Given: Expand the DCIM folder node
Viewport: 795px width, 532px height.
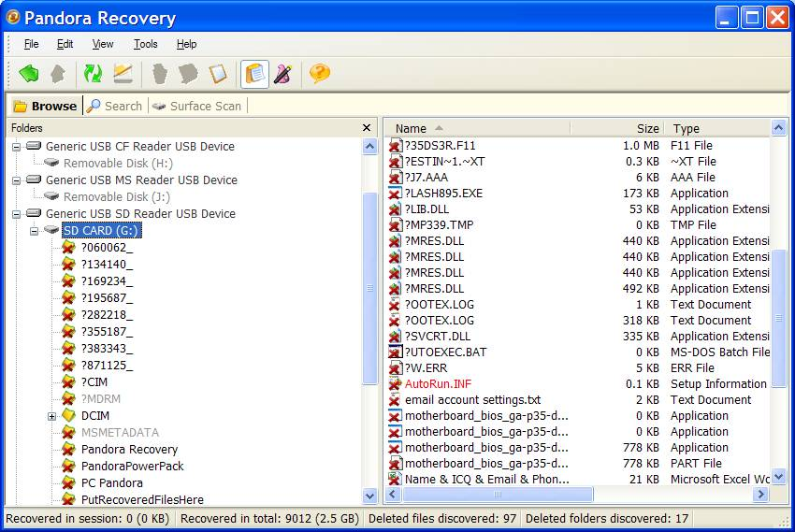Looking at the screenshot, I should click(52, 416).
